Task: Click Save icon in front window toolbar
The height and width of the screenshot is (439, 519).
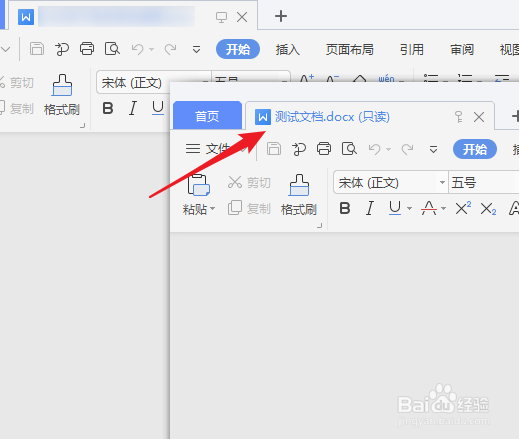Action: tap(274, 149)
